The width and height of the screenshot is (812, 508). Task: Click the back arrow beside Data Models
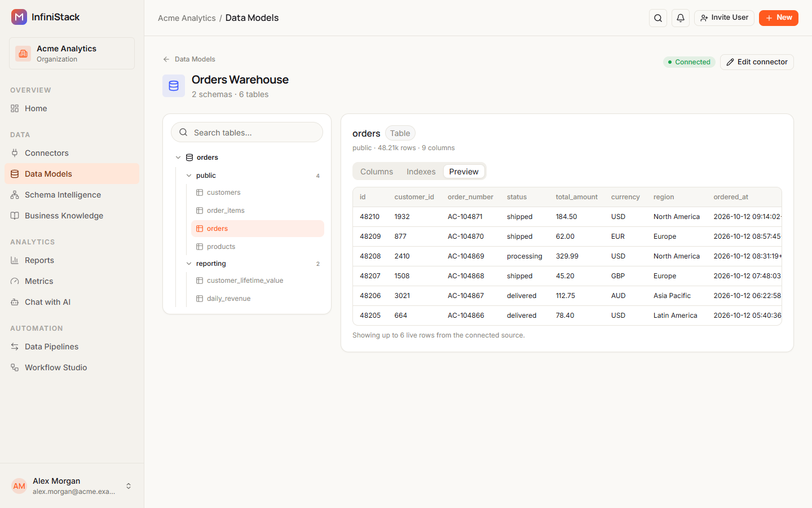pyautogui.click(x=166, y=59)
